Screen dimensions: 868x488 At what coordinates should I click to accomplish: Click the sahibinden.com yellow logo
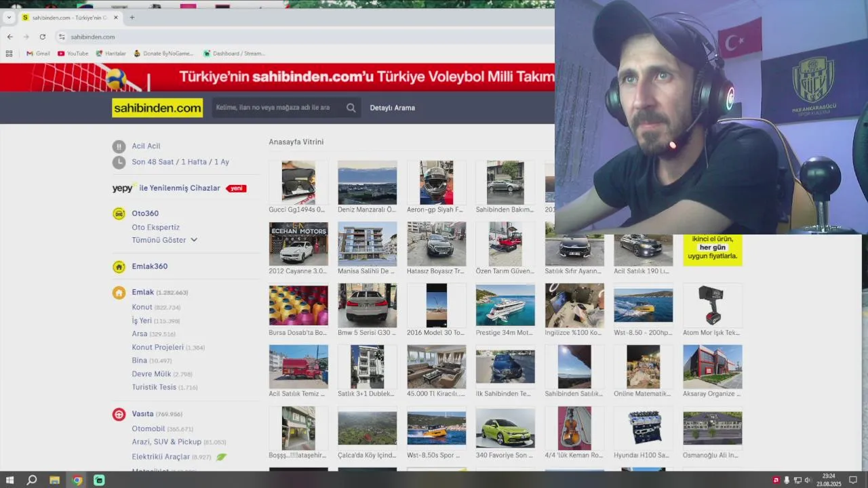[x=157, y=108]
